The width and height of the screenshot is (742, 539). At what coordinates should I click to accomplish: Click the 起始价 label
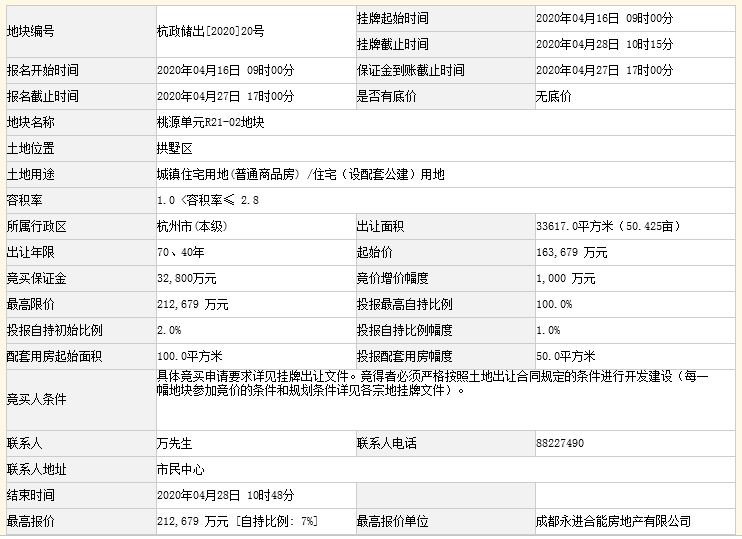pos(375,252)
